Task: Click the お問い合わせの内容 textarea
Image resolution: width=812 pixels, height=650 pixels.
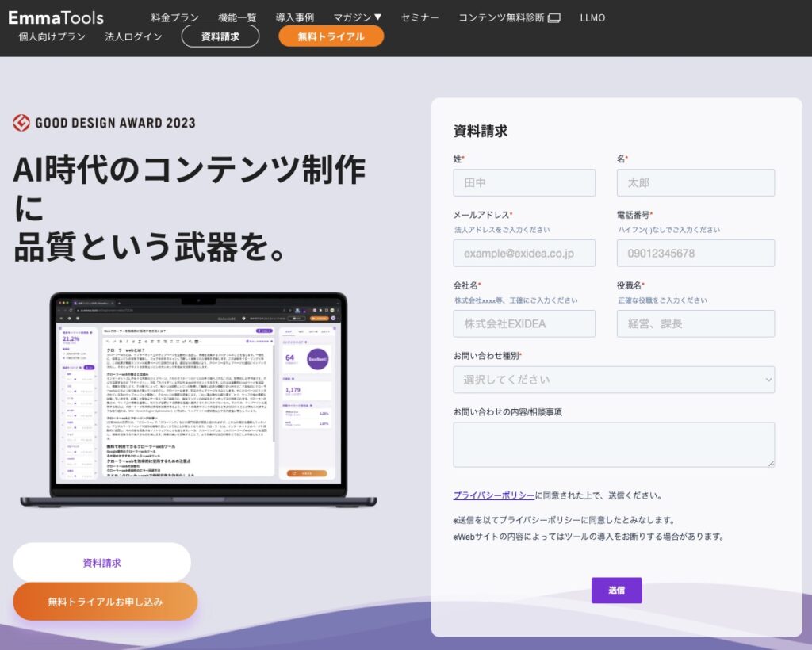Action: [614, 445]
